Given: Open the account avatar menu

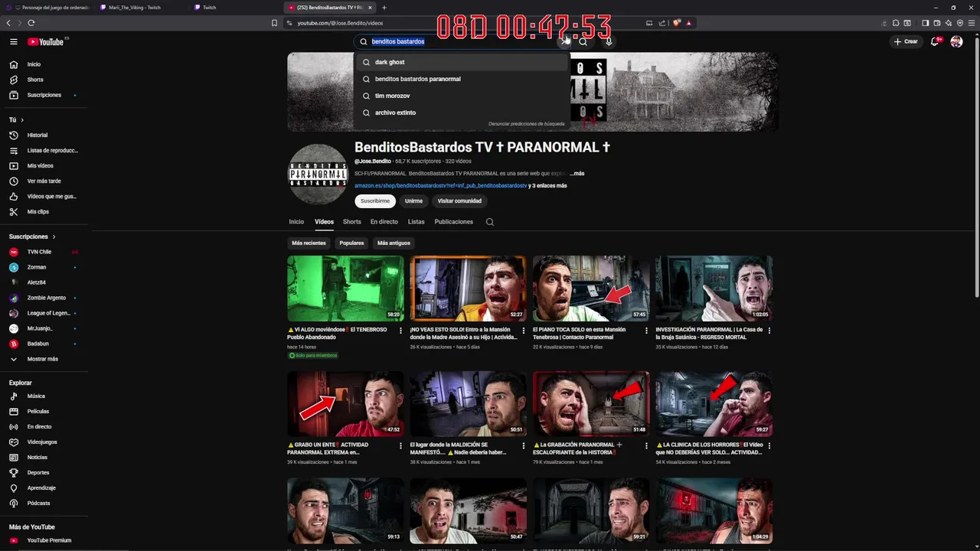Looking at the screenshot, I should (x=956, y=41).
